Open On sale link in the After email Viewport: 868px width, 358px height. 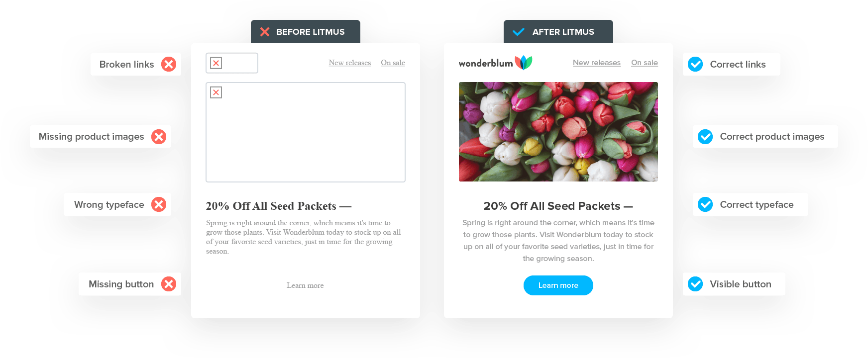(x=645, y=63)
